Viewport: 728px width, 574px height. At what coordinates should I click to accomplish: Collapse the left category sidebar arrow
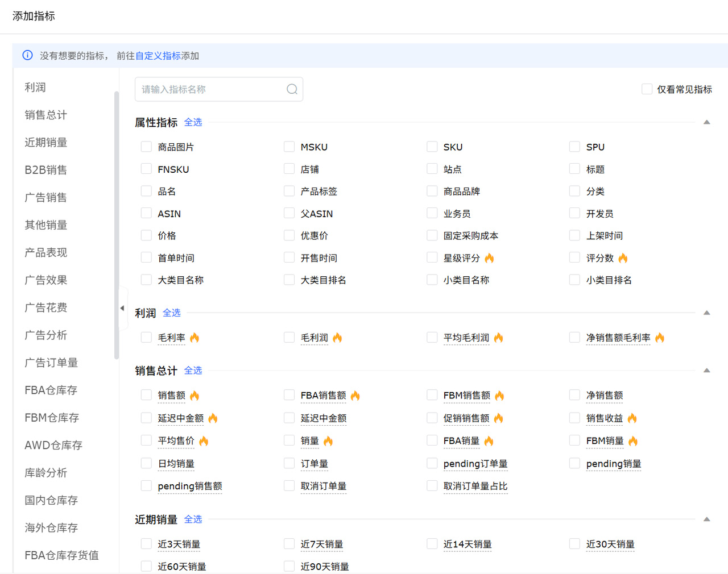point(122,308)
